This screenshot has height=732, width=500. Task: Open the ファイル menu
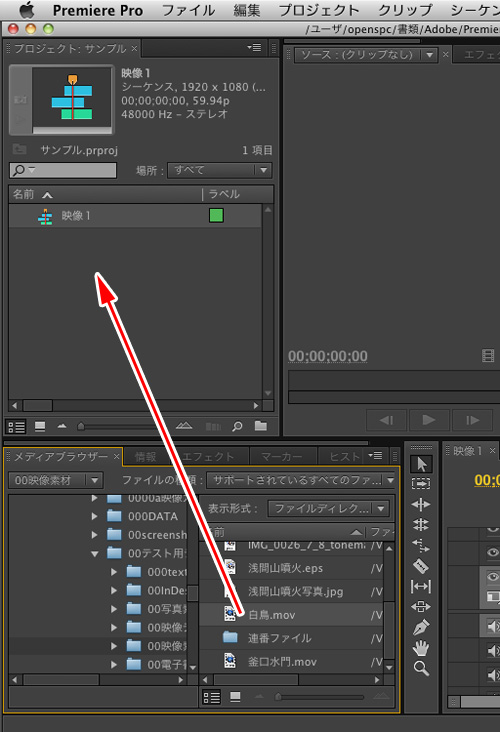pyautogui.click(x=188, y=10)
